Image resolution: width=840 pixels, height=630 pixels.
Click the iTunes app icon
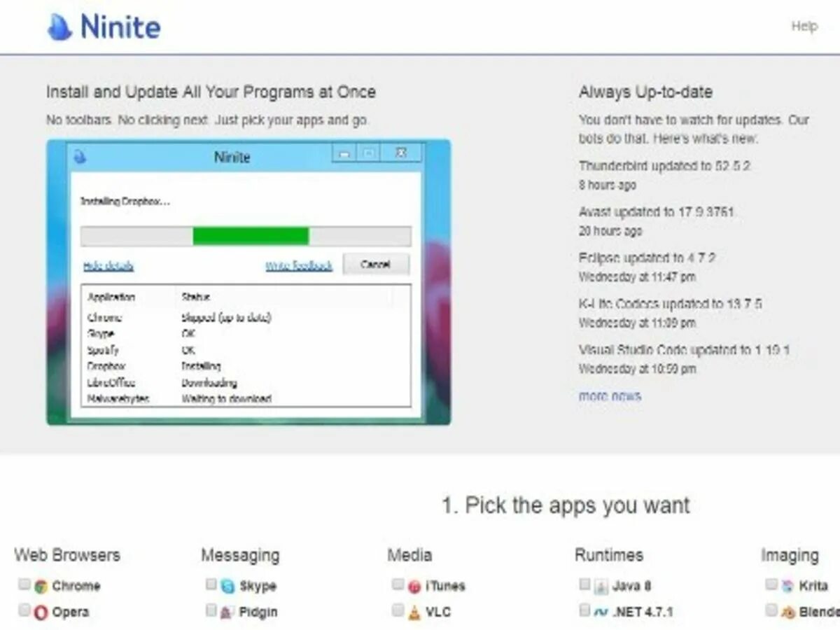point(414,587)
